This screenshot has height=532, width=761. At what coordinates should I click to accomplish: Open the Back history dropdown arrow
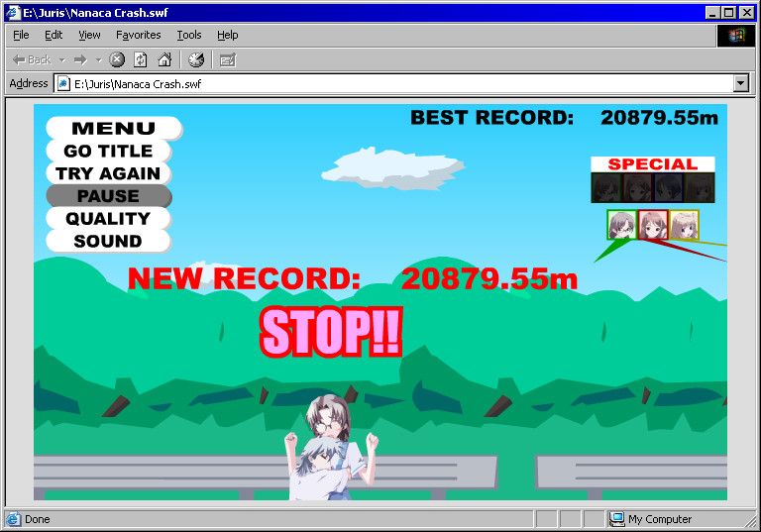pyautogui.click(x=62, y=60)
